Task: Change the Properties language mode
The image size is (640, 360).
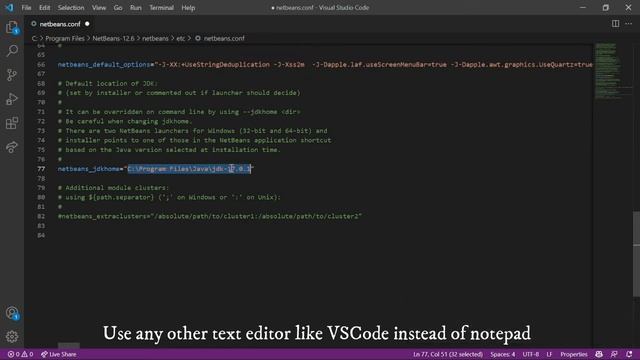Action: [574, 354]
